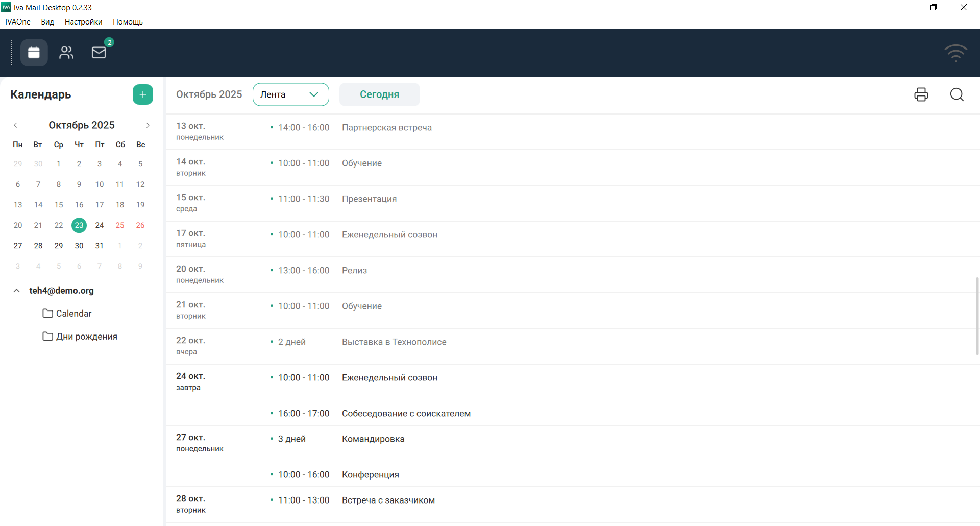Select 24 in the mini calendar
The height and width of the screenshot is (526, 980).
(x=100, y=225)
